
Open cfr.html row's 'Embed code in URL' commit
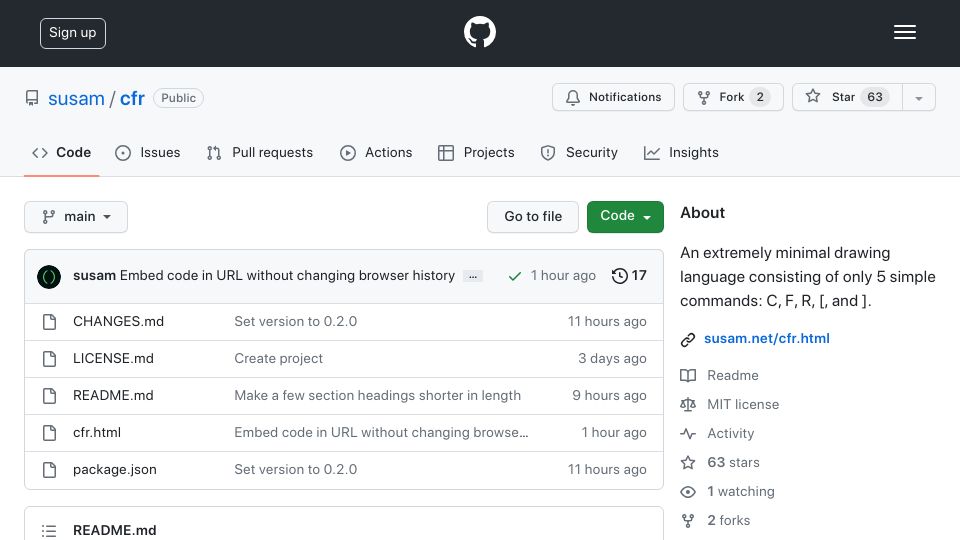pyautogui.click(x=381, y=432)
